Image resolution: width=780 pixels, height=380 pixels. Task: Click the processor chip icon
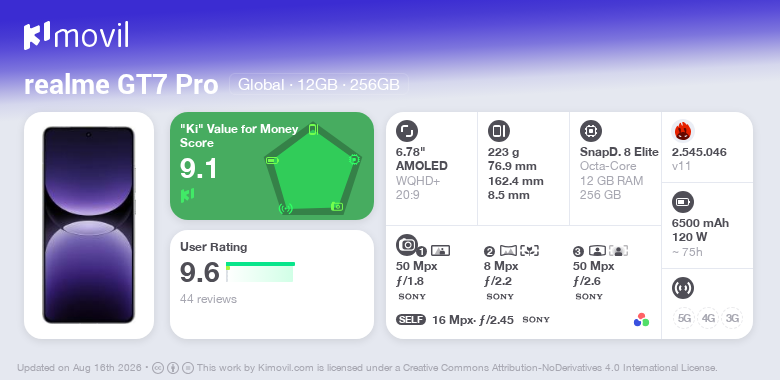[x=591, y=131]
